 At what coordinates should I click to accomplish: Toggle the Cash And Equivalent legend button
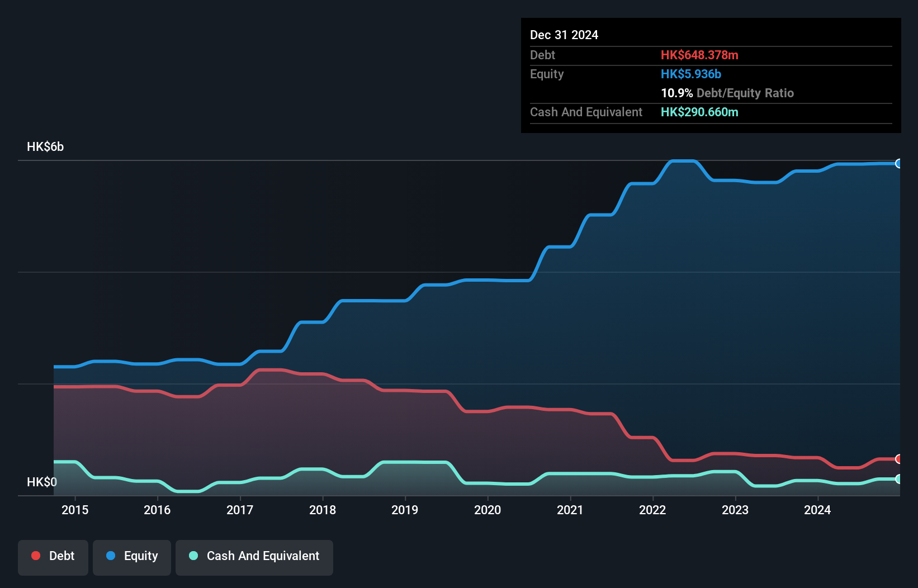point(254,557)
